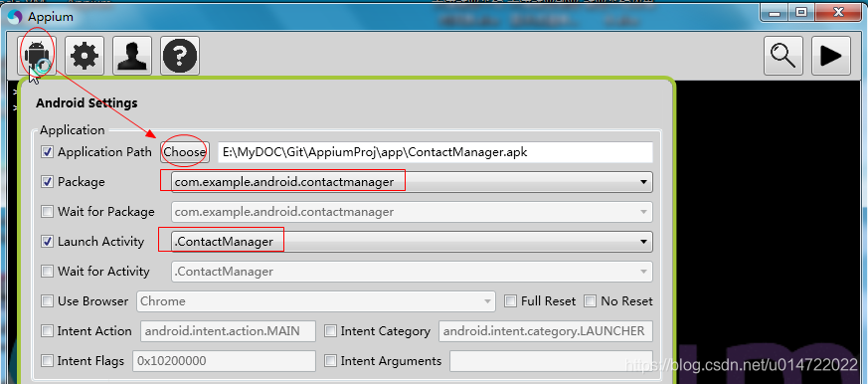Enable the Intent Flags checkbox
868x384 pixels.
click(48, 361)
